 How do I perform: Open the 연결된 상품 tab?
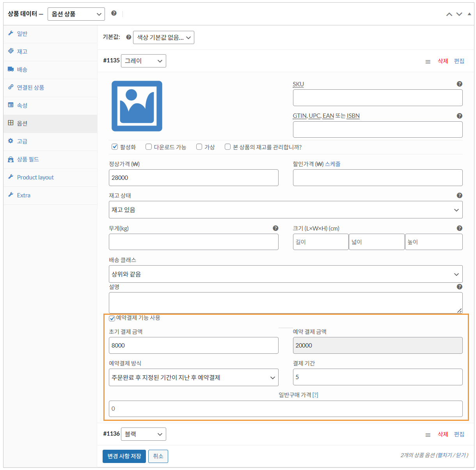pyautogui.click(x=30, y=87)
